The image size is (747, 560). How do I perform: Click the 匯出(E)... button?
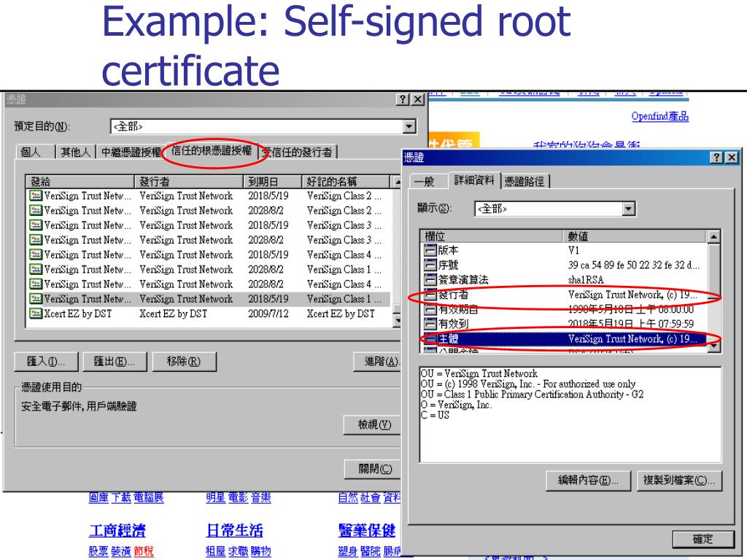[x=115, y=362]
